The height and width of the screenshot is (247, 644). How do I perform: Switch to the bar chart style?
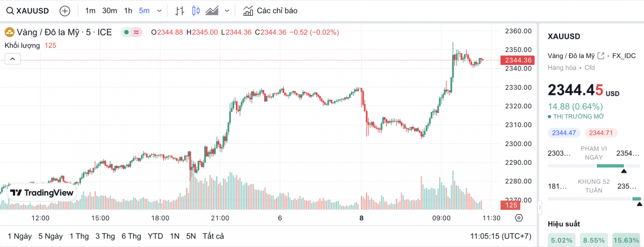180,11
